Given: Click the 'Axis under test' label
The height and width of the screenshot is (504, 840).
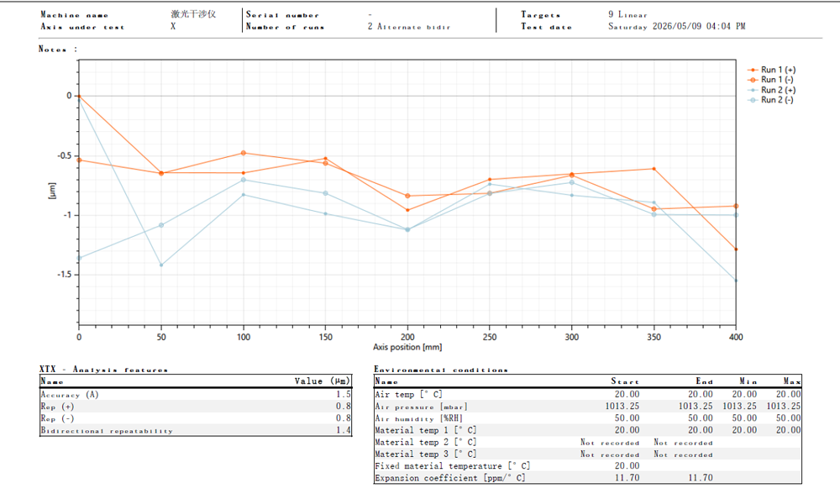Looking at the screenshot, I should coord(82,26).
